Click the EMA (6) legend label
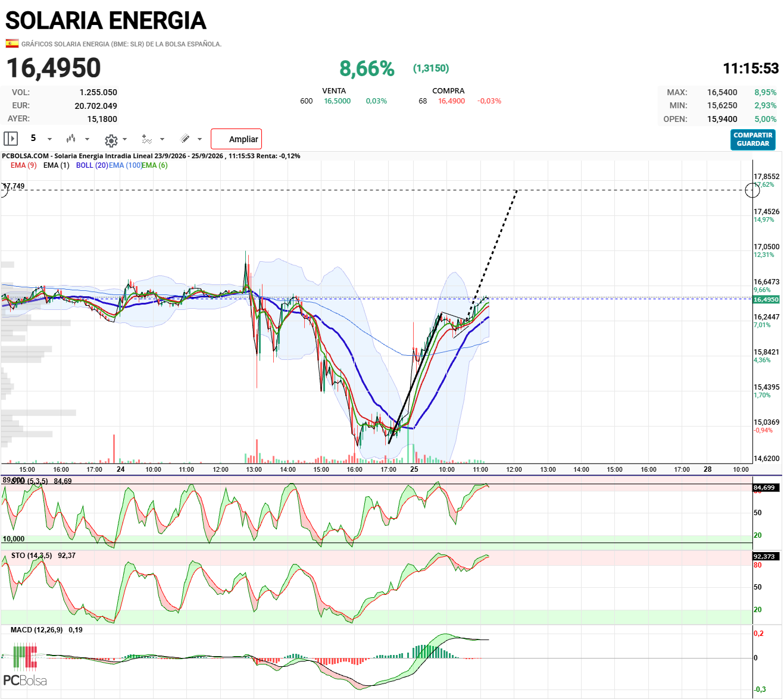 pyautogui.click(x=155, y=165)
